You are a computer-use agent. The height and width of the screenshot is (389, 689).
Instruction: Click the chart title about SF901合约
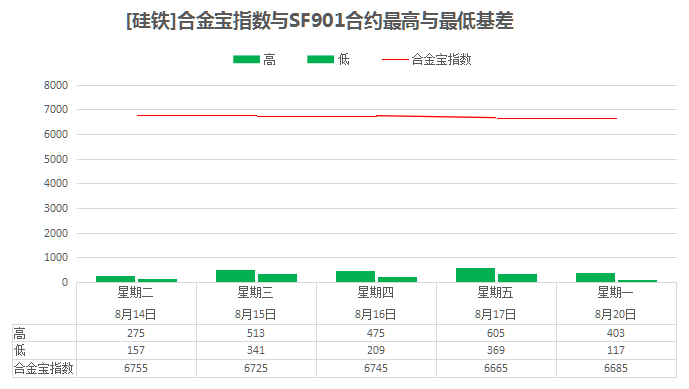coord(319,21)
